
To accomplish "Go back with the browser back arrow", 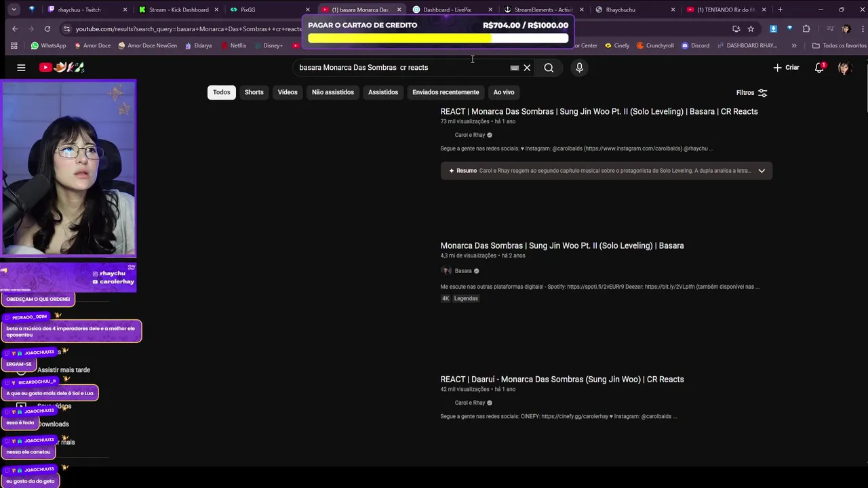I will (15, 28).
